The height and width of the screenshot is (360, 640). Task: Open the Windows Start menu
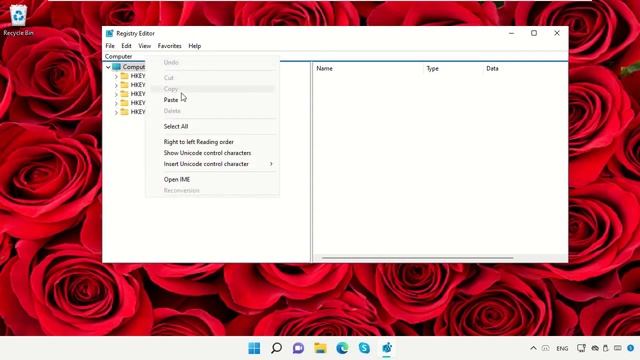click(x=254, y=348)
